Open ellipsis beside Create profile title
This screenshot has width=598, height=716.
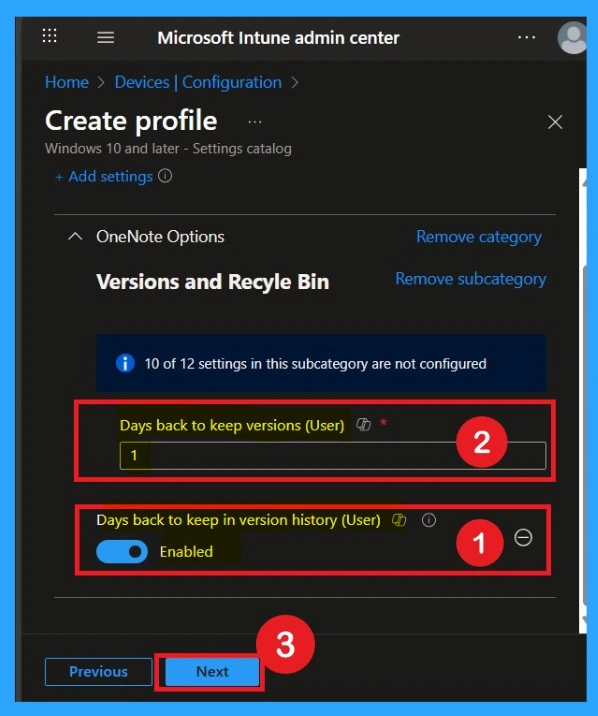point(255,122)
